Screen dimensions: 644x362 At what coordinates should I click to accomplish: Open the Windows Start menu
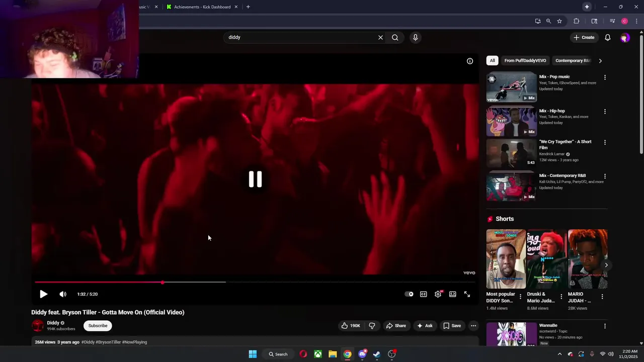tap(253, 354)
